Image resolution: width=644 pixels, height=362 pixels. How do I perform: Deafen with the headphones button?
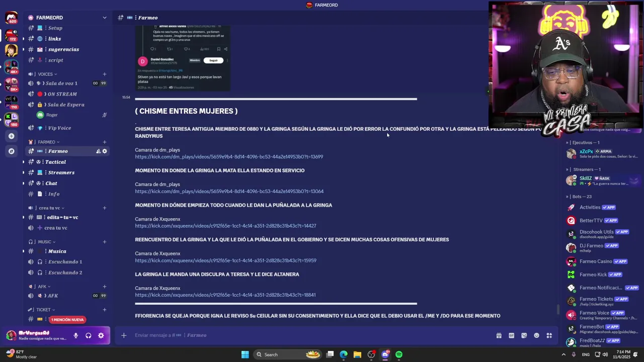(x=89, y=335)
